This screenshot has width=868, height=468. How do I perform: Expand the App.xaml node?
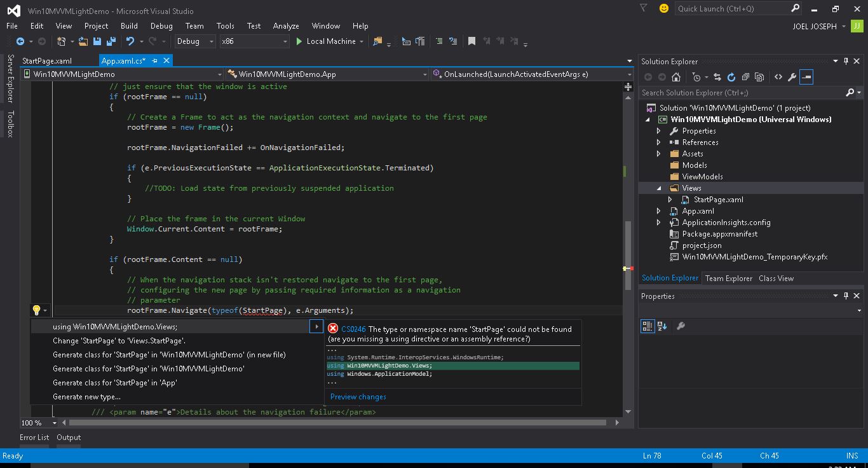tap(659, 211)
